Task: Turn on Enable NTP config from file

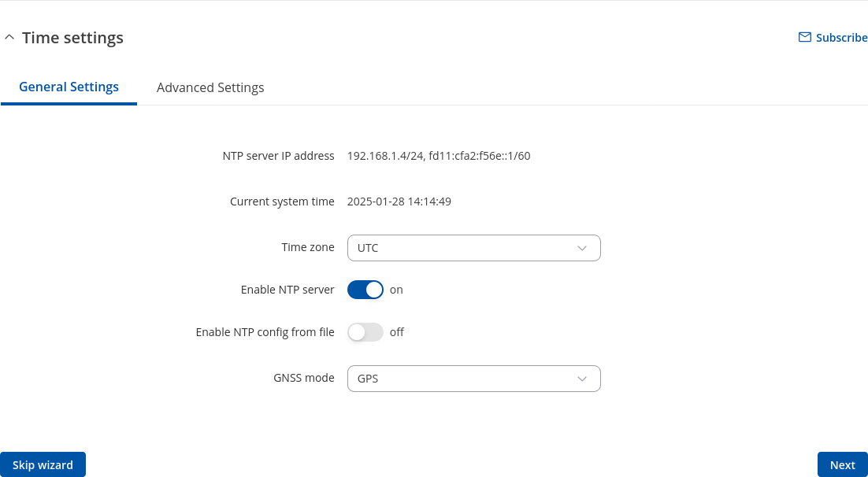Action: [x=365, y=332]
